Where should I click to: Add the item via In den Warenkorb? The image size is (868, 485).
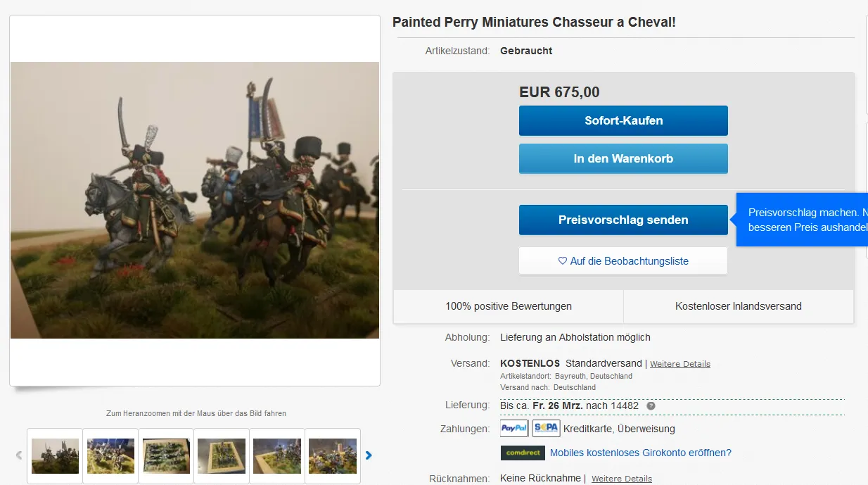pyautogui.click(x=623, y=158)
